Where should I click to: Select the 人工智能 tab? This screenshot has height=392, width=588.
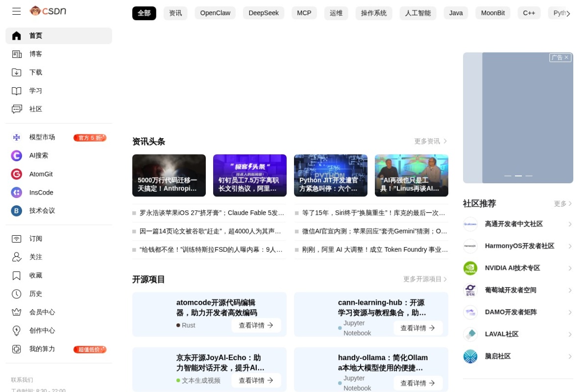[418, 13]
